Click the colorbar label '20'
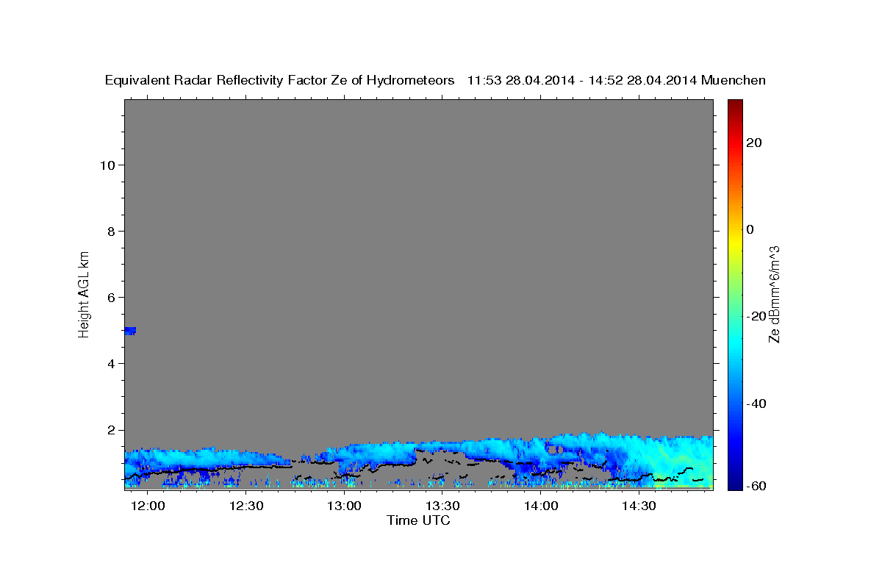Image resolution: width=882 pixels, height=588 pixels. (754, 143)
